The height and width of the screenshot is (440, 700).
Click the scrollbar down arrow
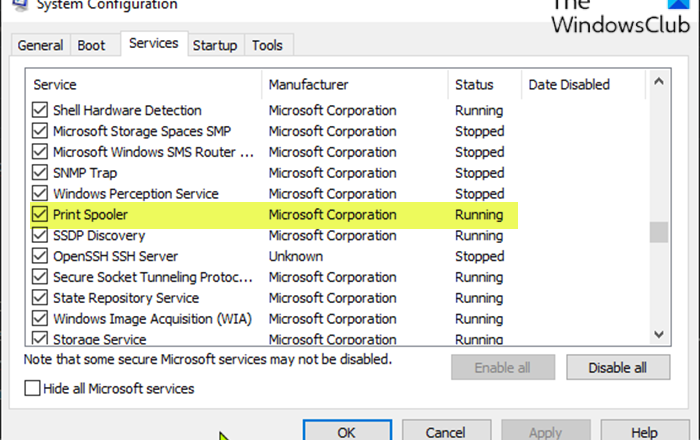(x=658, y=334)
